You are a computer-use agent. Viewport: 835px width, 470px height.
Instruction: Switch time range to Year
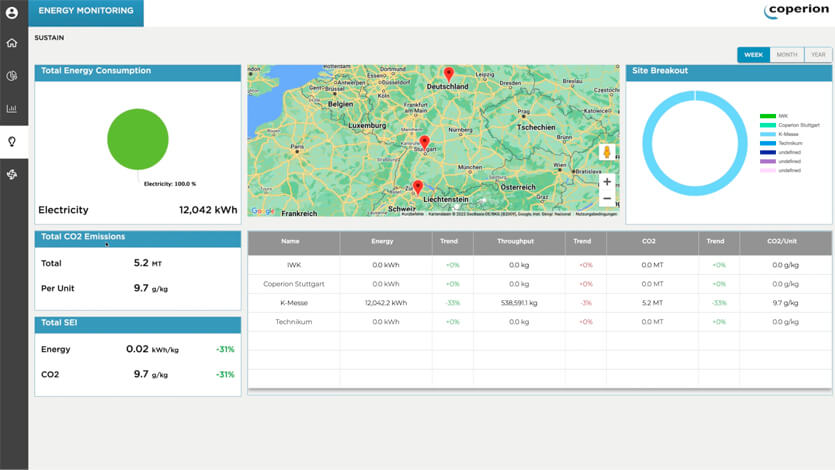pyautogui.click(x=817, y=55)
